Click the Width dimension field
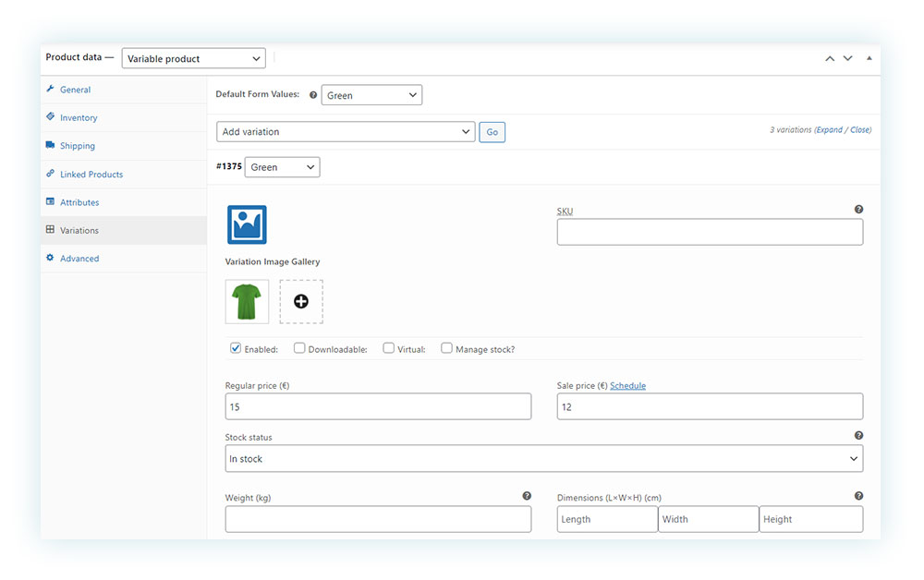 click(709, 519)
